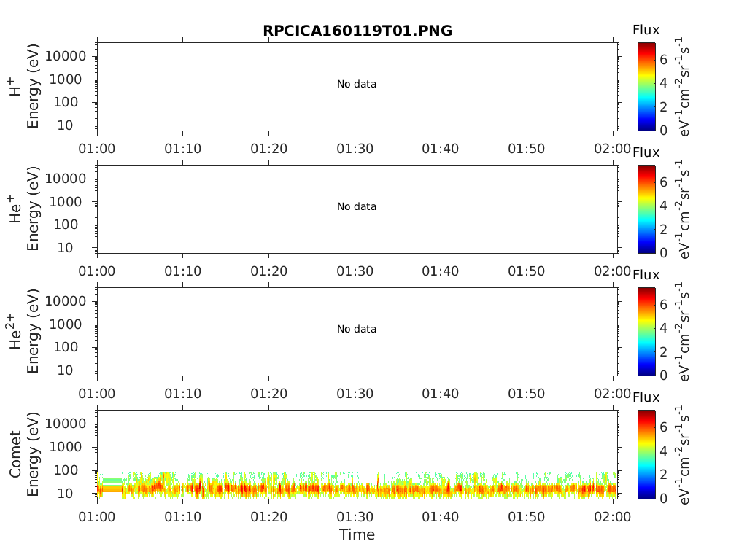This screenshot has height=560, width=747.
Task: Click 01:50 tick label under He2+ panel
Action: tap(527, 394)
